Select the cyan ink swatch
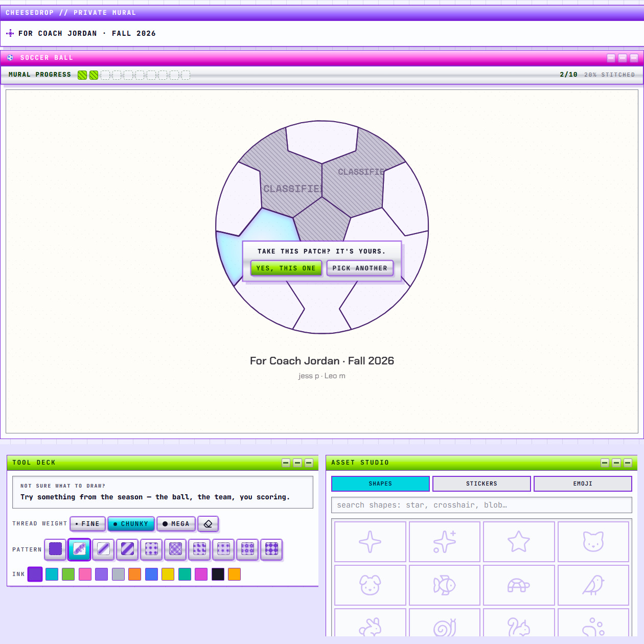The width and height of the screenshot is (644, 644). (x=52, y=574)
